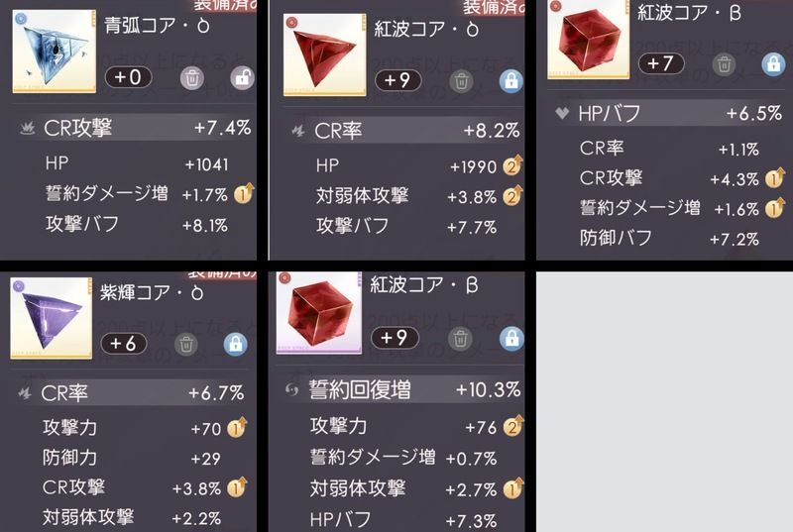Click trash icon on 紫輝コア card
The image size is (793, 532).
(x=186, y=345)
